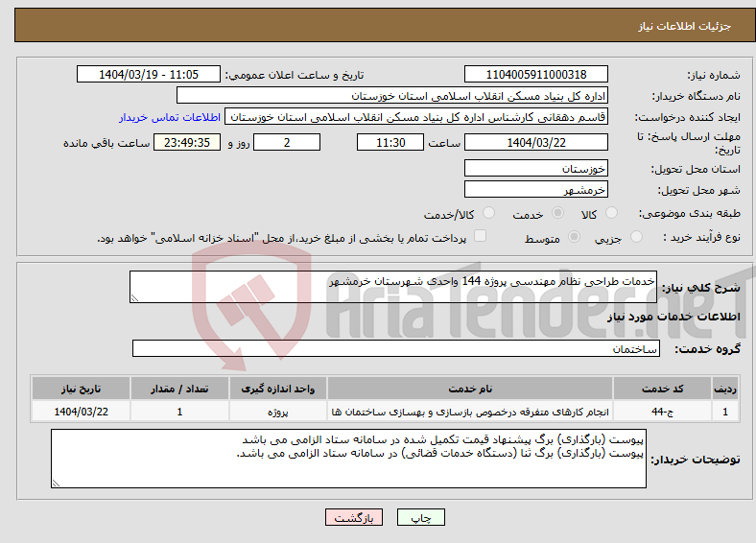Click the چاپ button
Viewport: 756px width, 543px height.
coord(421,517)
